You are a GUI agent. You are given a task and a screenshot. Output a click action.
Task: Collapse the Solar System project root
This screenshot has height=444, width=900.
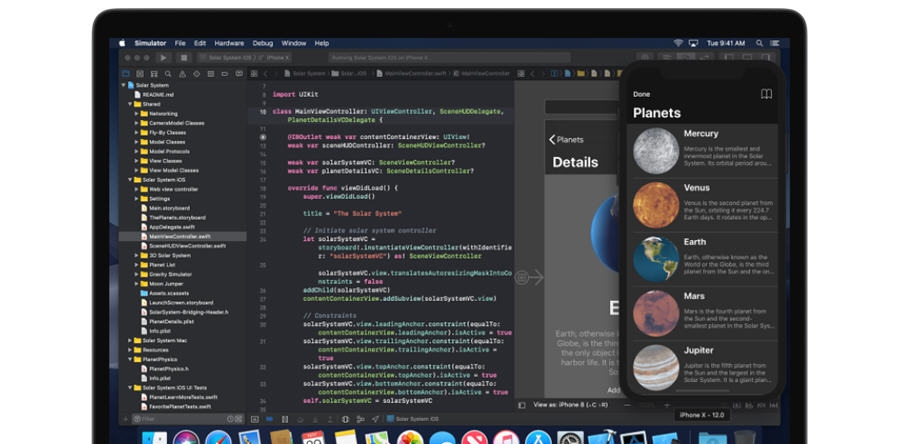(x=123, y=85)
